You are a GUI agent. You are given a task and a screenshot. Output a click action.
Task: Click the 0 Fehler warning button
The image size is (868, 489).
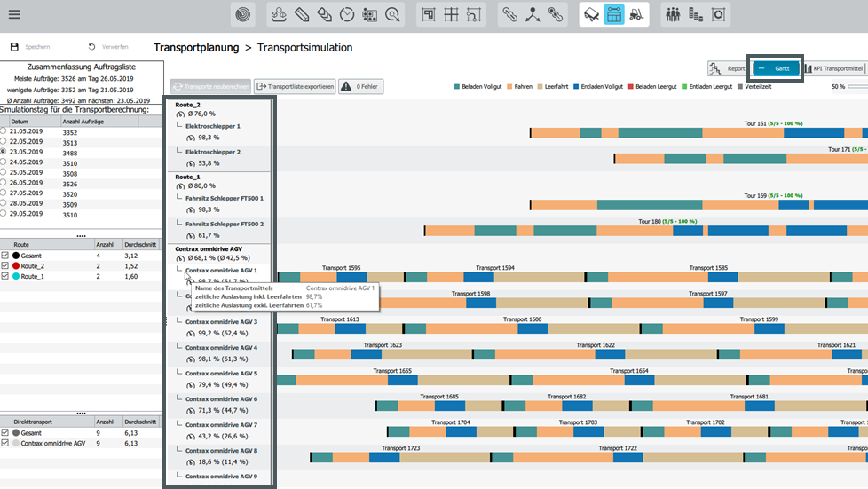[x=361, y=86]
